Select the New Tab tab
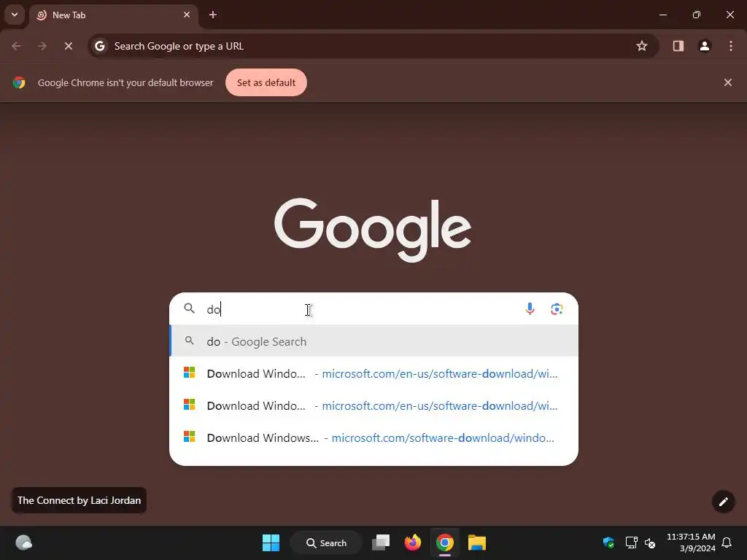The image size is (747, 560). [x=113, y=15]
